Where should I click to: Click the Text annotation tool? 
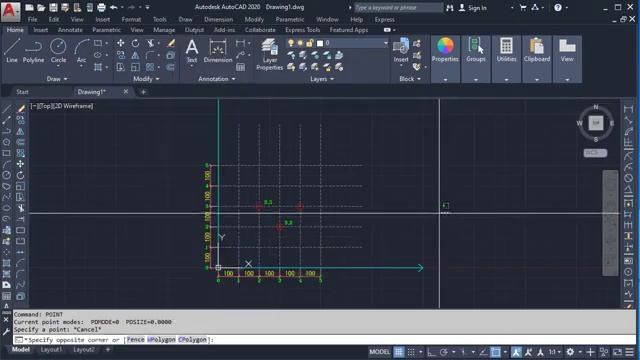(191, 51)
